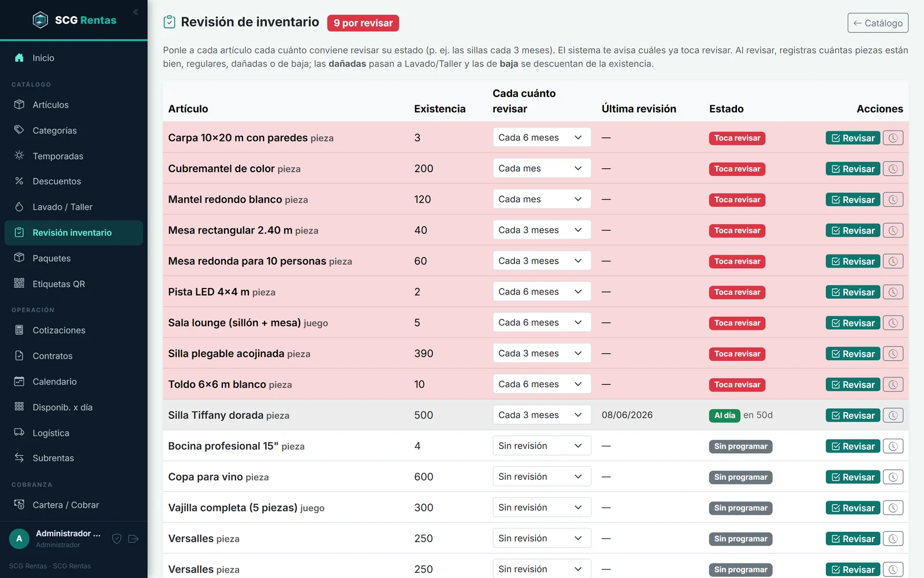Image resolution: width=924 pixels, height=578 pixels.
Task: Open history clock icon for Toldo 6×6 m blanco
Action: point(893,385)
